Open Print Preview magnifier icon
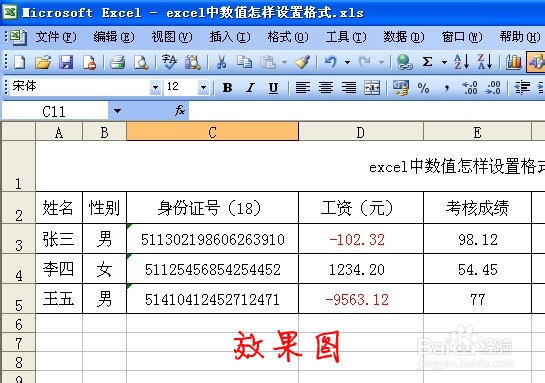Image resolution: width=545 pixels, height=383 pixels. click(141, 63)
